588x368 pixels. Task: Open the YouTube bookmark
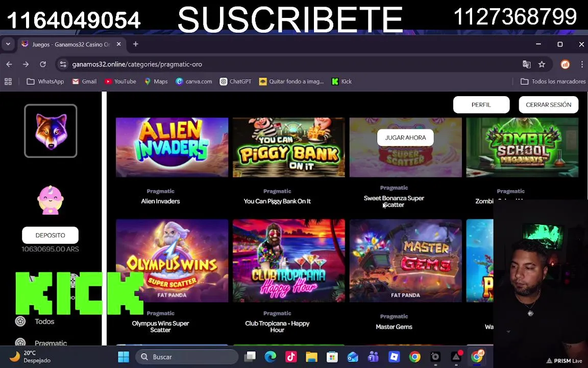point(120,81)
